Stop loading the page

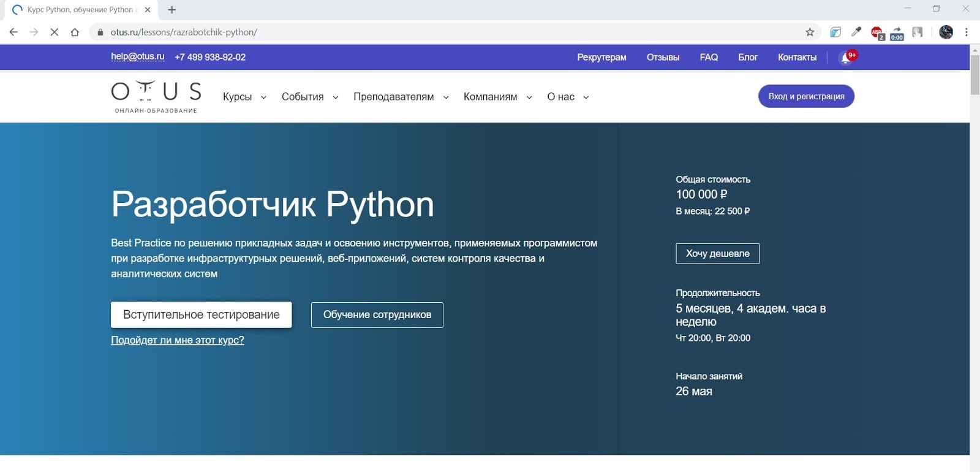point(55,32)
